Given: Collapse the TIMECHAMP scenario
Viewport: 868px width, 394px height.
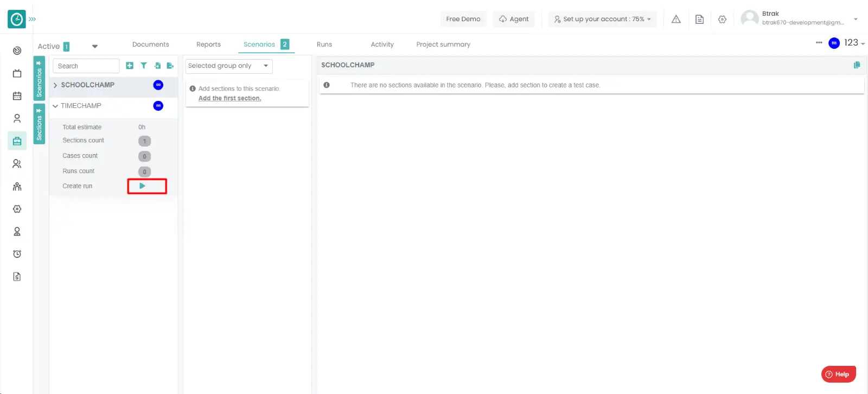Looking at the screenshot, I should 55,106.
